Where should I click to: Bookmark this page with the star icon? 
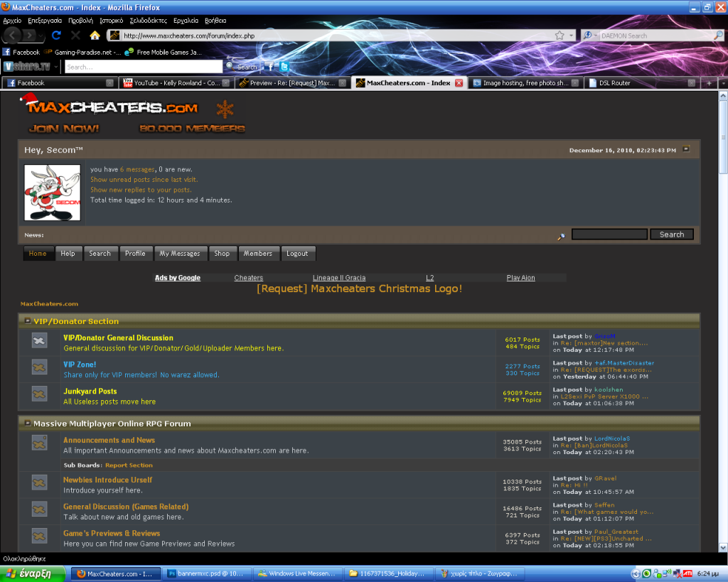(560, 35)
